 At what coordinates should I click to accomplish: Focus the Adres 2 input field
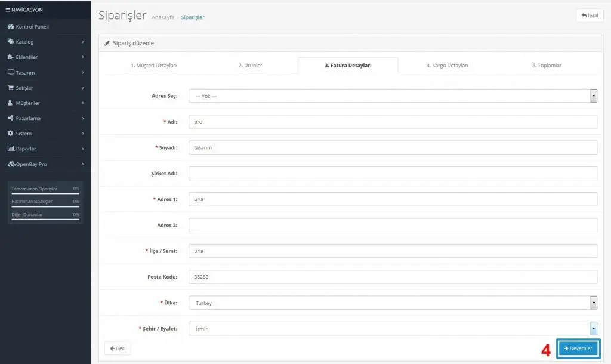tap(393, 225)
